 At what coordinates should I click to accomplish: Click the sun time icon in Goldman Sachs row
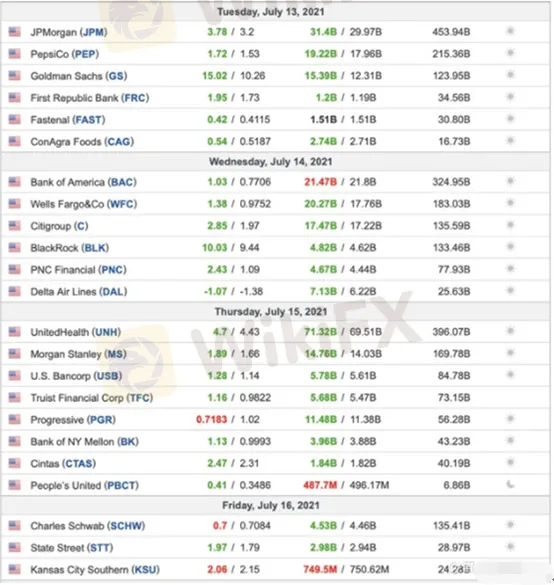[x=510, y=75]
